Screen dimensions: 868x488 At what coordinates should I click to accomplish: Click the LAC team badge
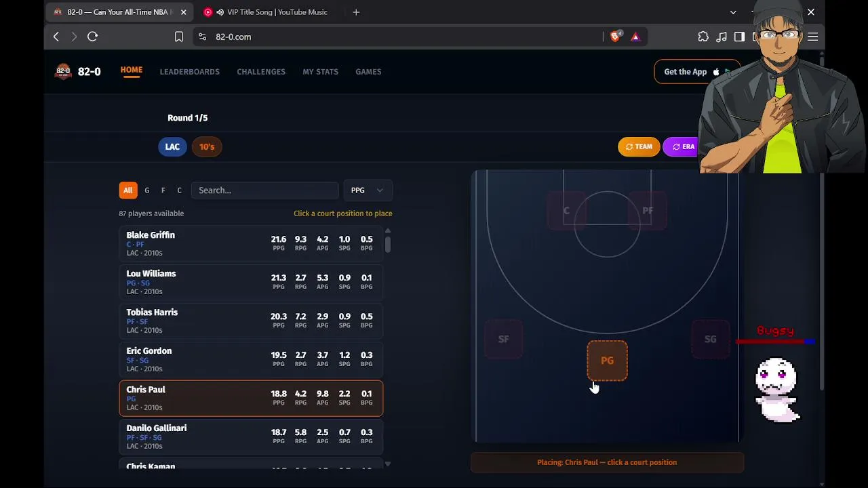click(172, 146)
